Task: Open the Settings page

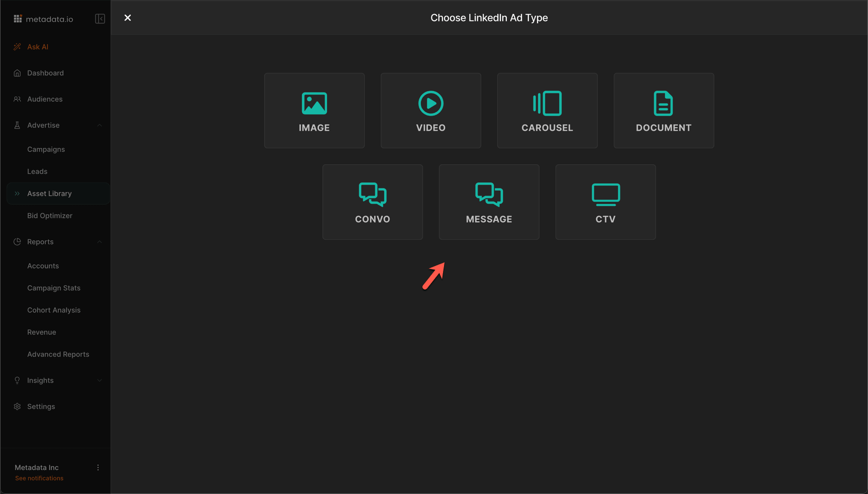Action: (x=41, y=407)
